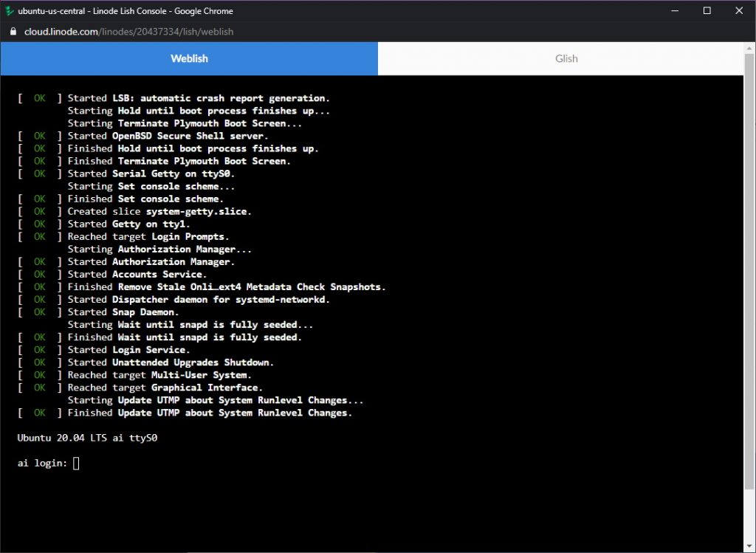Click the line 'Started Authorization Manager.'
Image resolution: width=756 pixels, height=553 pixels.
151,262
